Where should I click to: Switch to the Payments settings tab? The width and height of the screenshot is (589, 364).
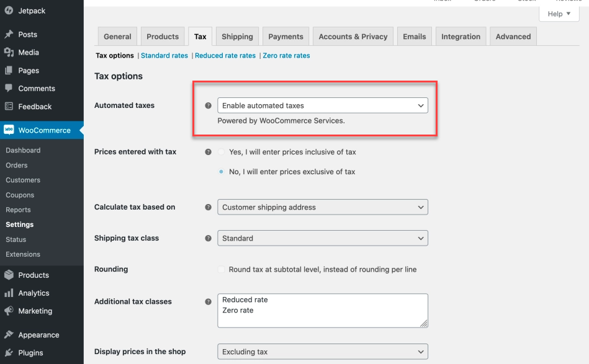pos(286,37)
